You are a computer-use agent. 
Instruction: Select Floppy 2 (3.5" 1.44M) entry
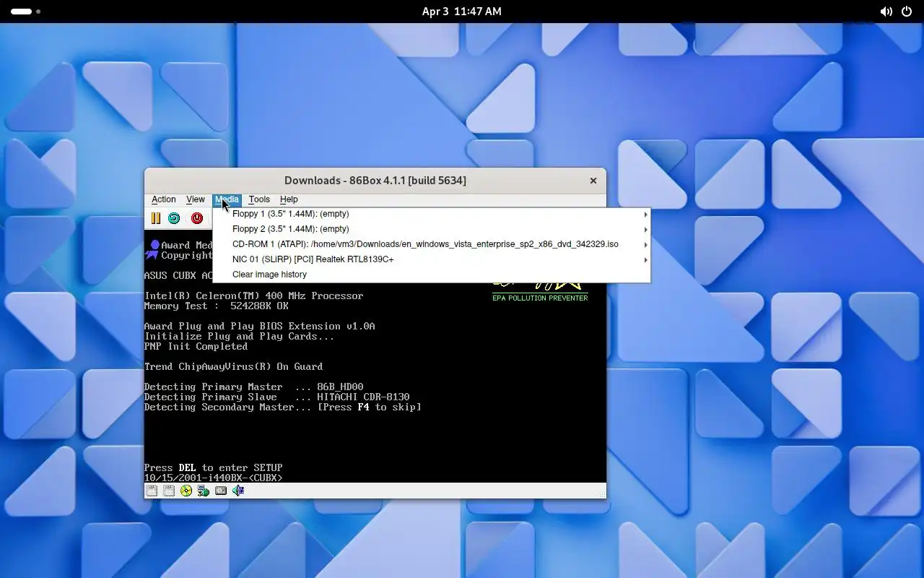coord(432,229)
